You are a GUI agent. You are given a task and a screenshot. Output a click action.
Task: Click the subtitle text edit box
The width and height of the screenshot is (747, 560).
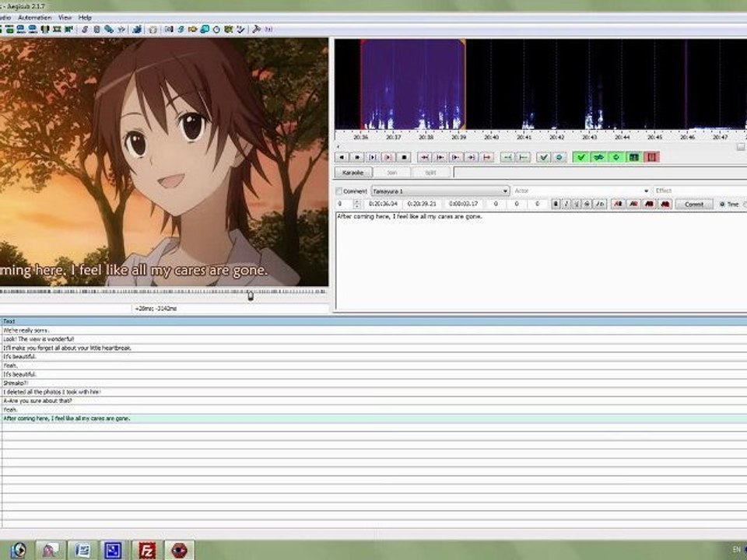tap(542, 261)
